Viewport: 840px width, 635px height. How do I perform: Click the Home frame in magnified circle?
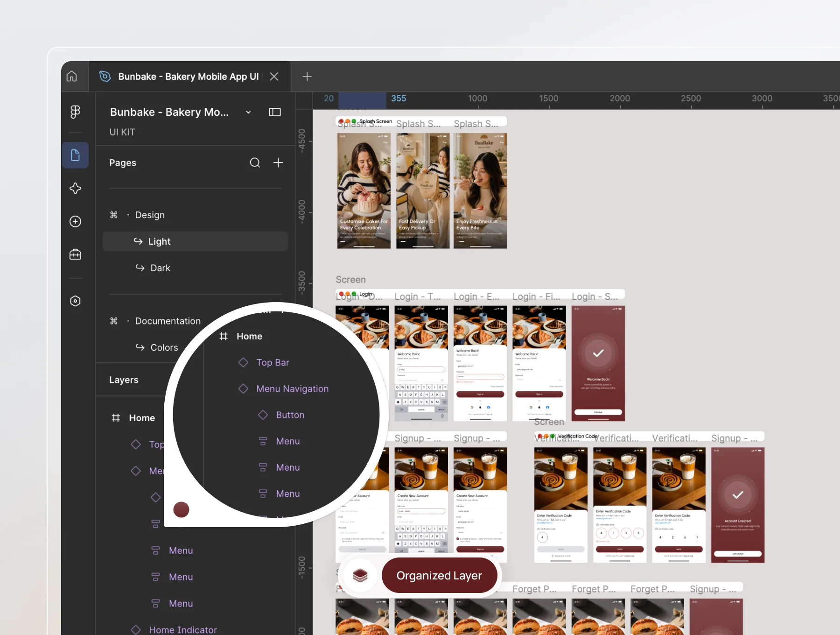click(249, 336)
